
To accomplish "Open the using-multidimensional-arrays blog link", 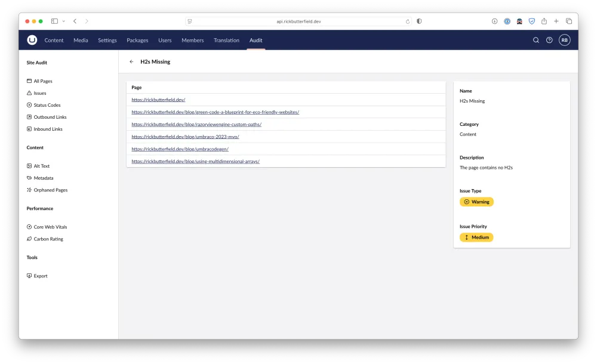I will pos(195,161).
